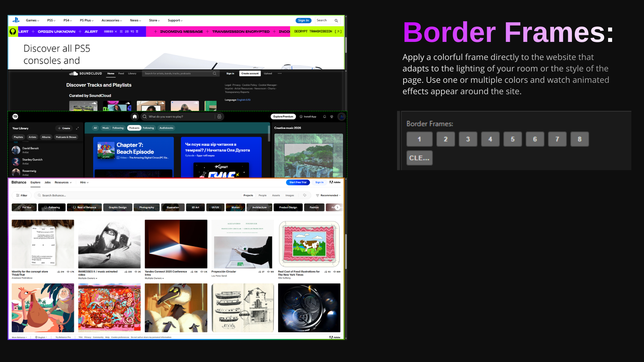644x362 pixels.
Task: Click the Spotify home icon
Action: (135, 117)
